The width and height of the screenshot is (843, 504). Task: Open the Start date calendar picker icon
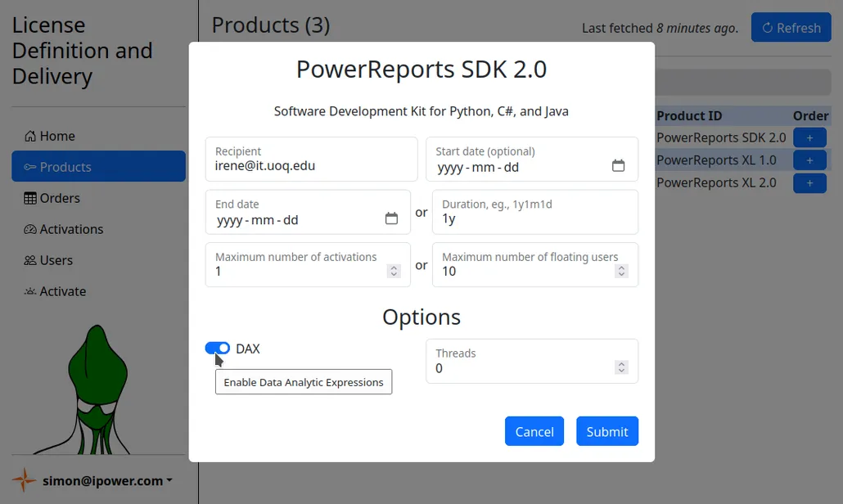(x=619, y=164)
